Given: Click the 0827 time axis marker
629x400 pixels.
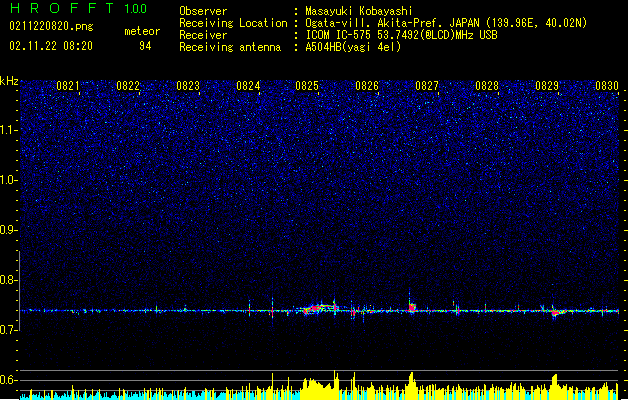Looking at the screenshot, I should tap(427, 86).
